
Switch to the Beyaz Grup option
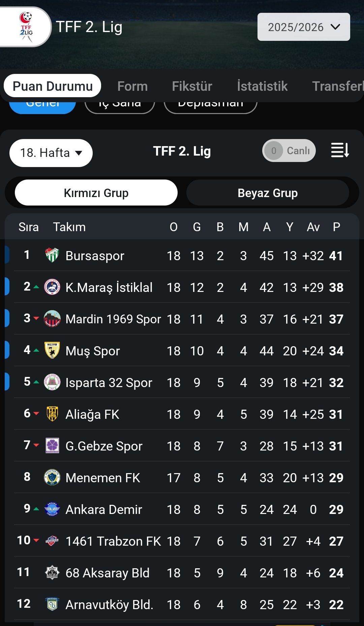[268, 193]
